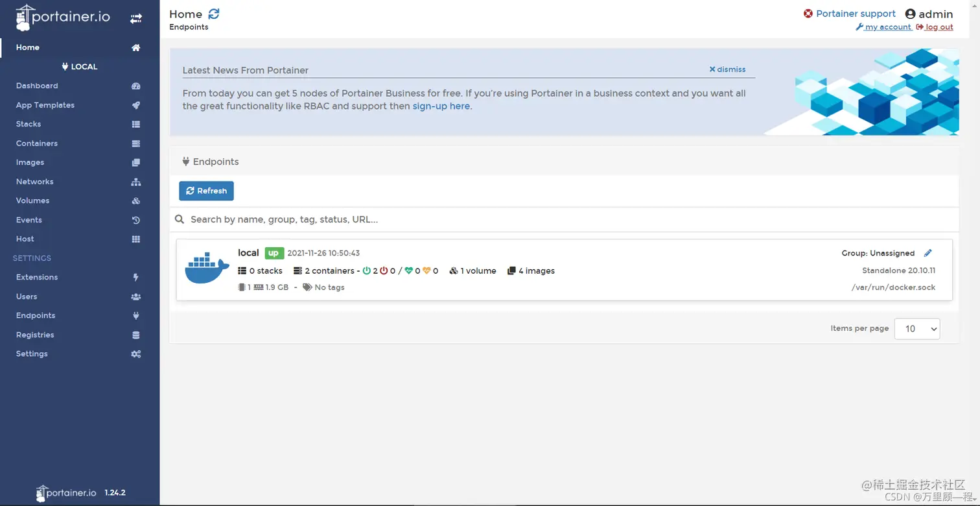Click the refresh icon next to Home title
The height and width of the screenshot is (506, 980).
pos(214,14)
